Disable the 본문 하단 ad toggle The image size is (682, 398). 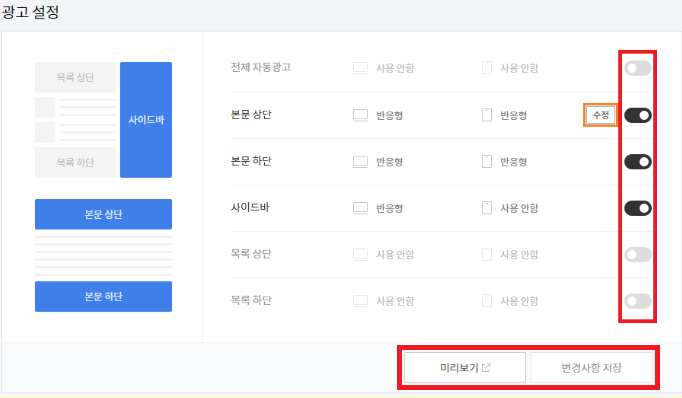pyautogui.click(x=638, y=162)
